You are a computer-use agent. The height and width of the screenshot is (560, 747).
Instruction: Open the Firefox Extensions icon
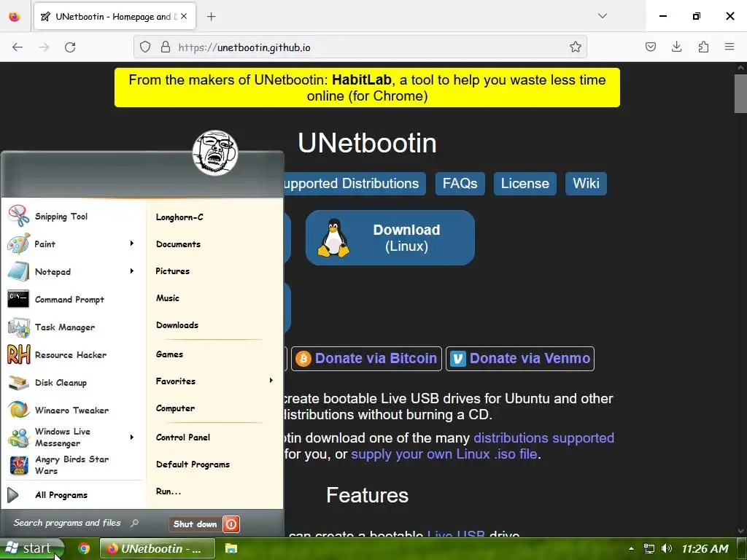[703, 47]
